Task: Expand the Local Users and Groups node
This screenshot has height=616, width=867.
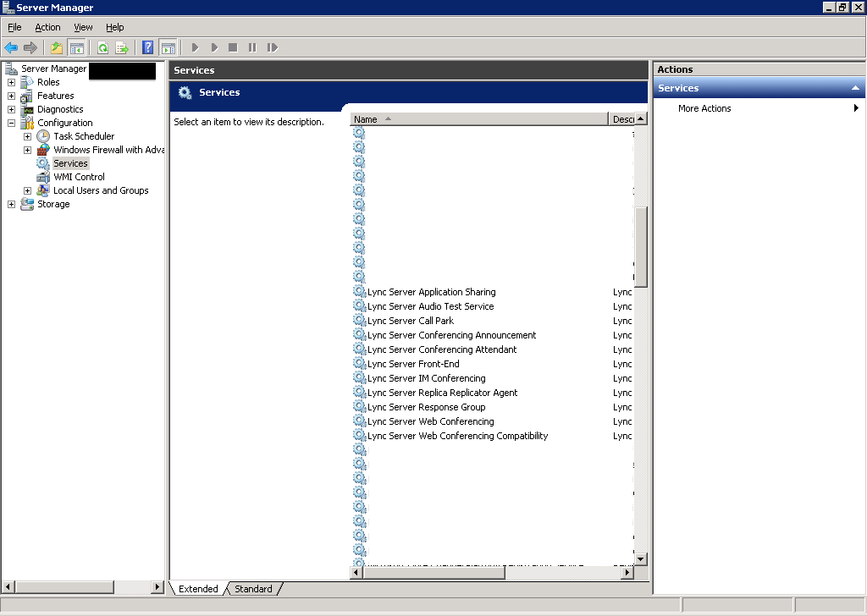Action: [27, 190]
